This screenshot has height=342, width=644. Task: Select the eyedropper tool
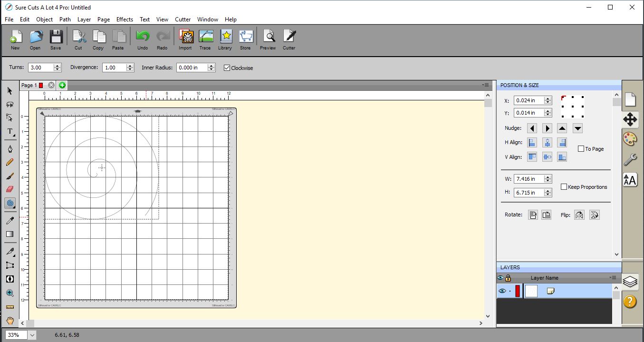click(x=10, y=221)
